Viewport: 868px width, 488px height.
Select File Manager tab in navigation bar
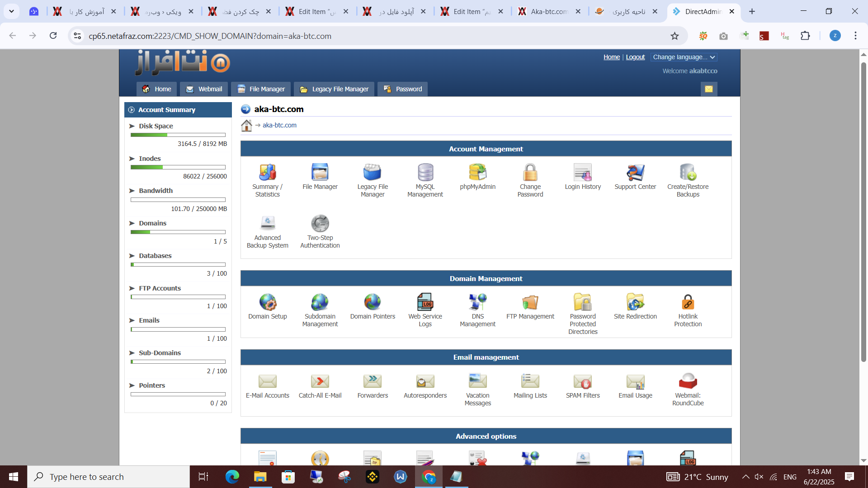(261, 89)
